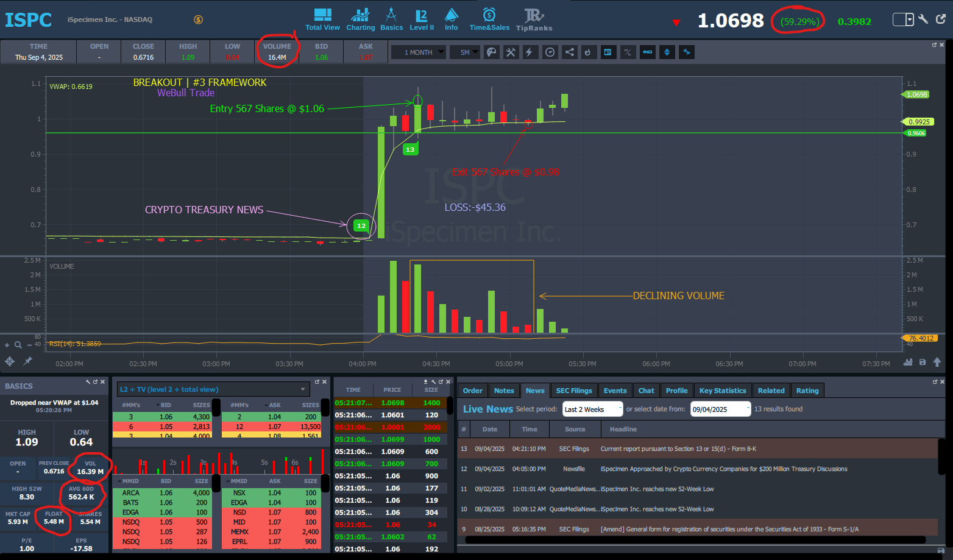Open chart drawing tools (wrench and screwdriver)

511,52
